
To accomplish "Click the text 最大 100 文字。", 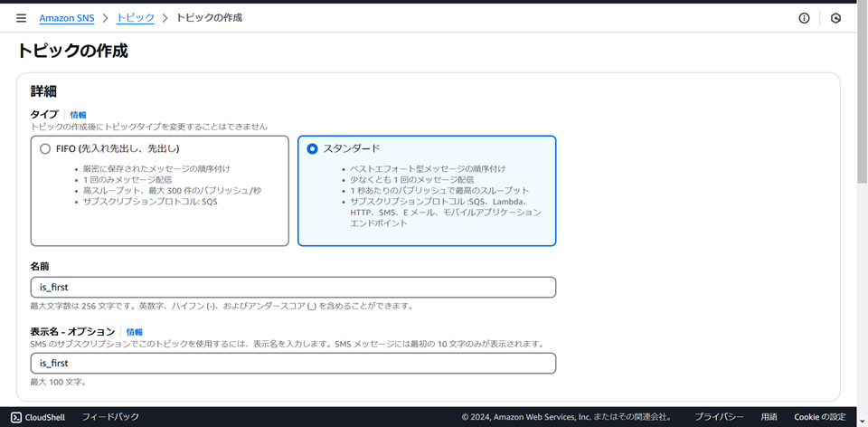I will (x=58, y=382).
